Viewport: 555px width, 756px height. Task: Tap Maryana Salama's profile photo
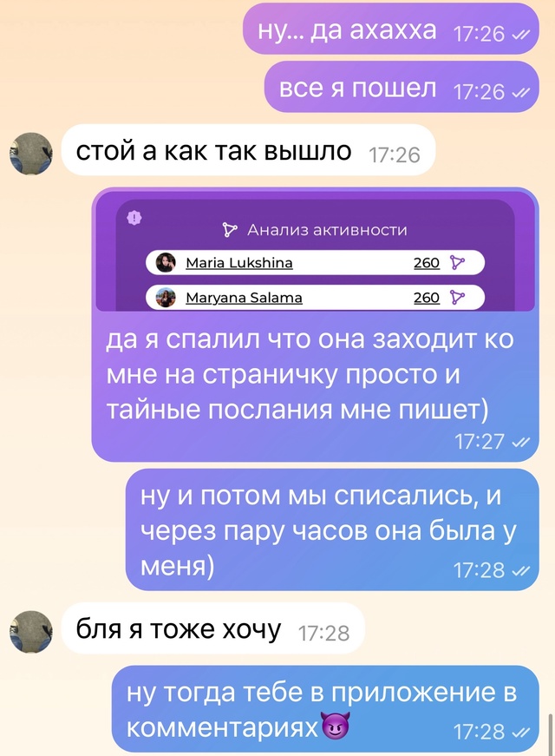click(166, 298)
